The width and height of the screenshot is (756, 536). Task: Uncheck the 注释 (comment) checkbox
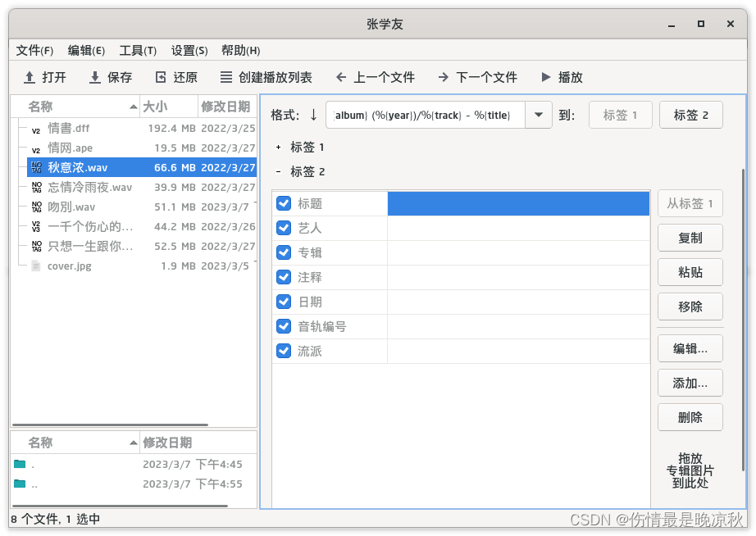(x=284, y=277)
